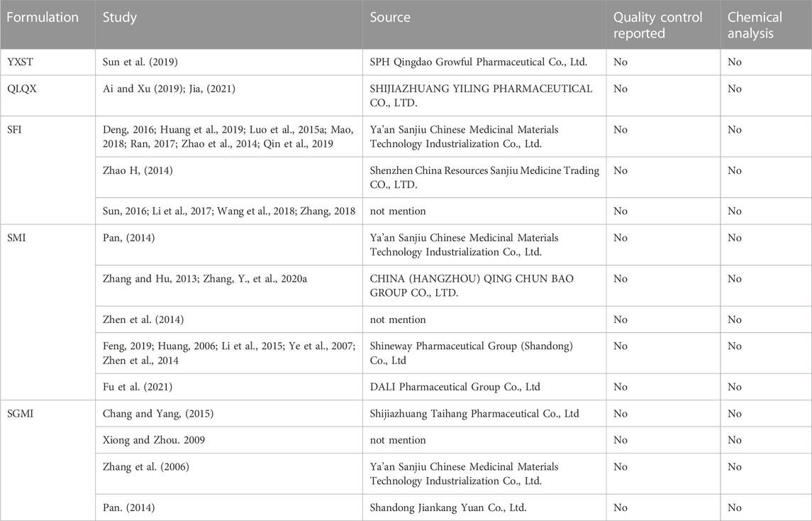Click "Pan. (2014)" beside Shandong Jiankang Yuan
Screen dimensions: 812x521
tap(128, 508)
